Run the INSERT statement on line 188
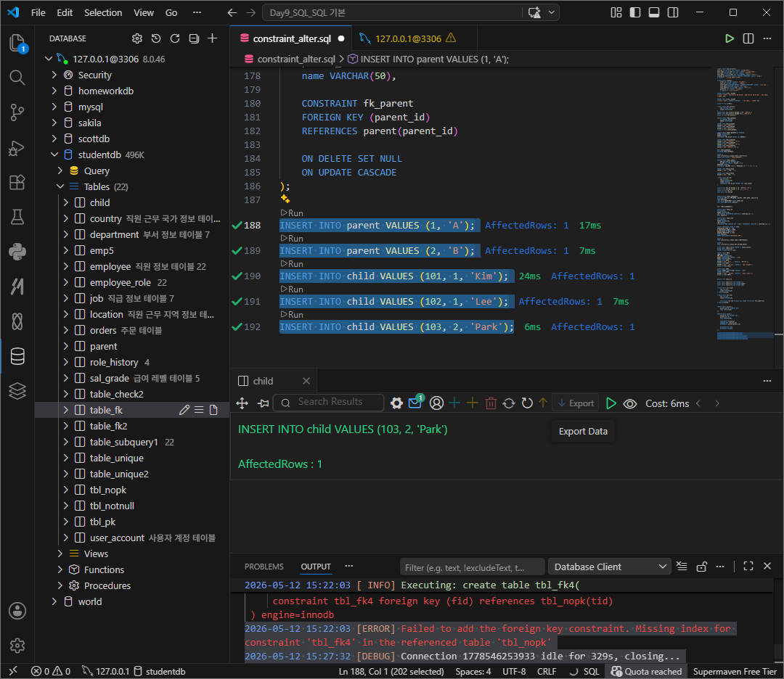 (x=293, y=213)
